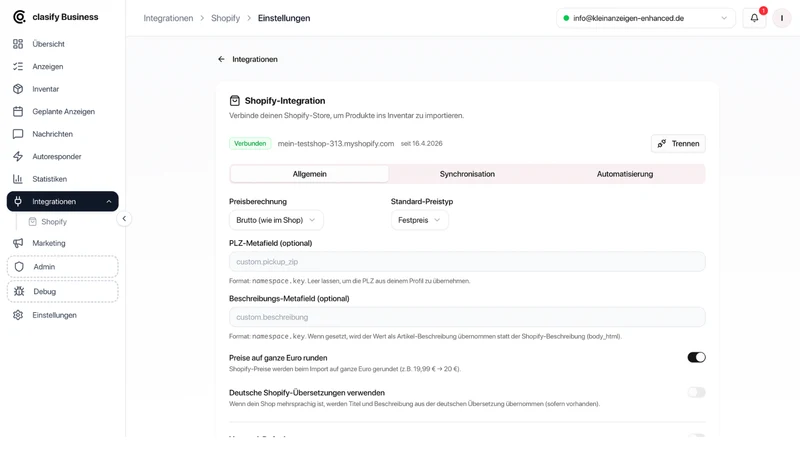Open Inventar via its box icon
The height and width of the screenshot is (450, 800).
click(x=18, y=89)
